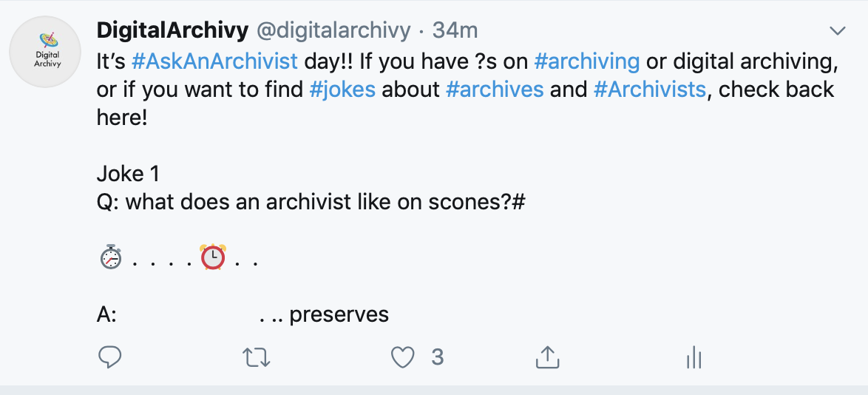Click the 'preserves' answer line

coord(243,314)
